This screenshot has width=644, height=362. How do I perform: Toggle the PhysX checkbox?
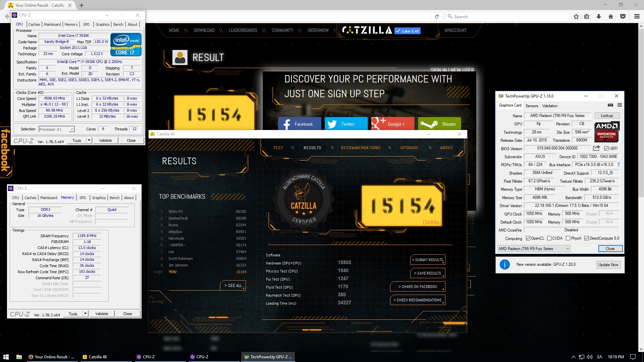(568, 238)
